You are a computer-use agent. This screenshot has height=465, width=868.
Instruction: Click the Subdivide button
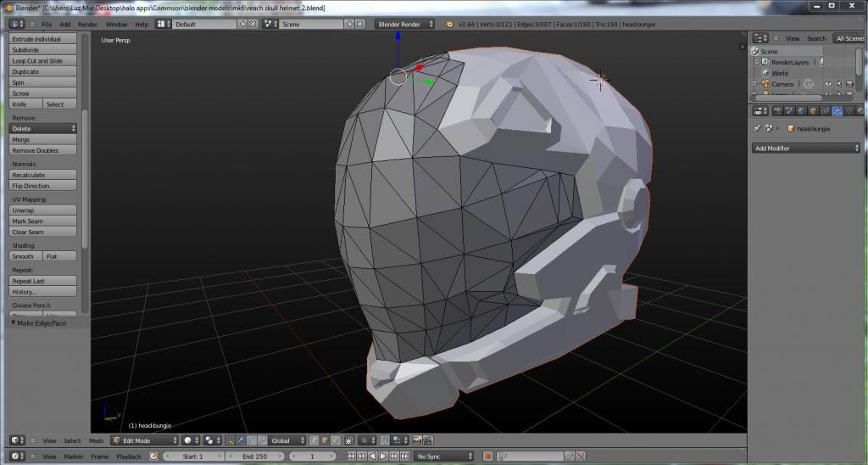pos(42,50)
